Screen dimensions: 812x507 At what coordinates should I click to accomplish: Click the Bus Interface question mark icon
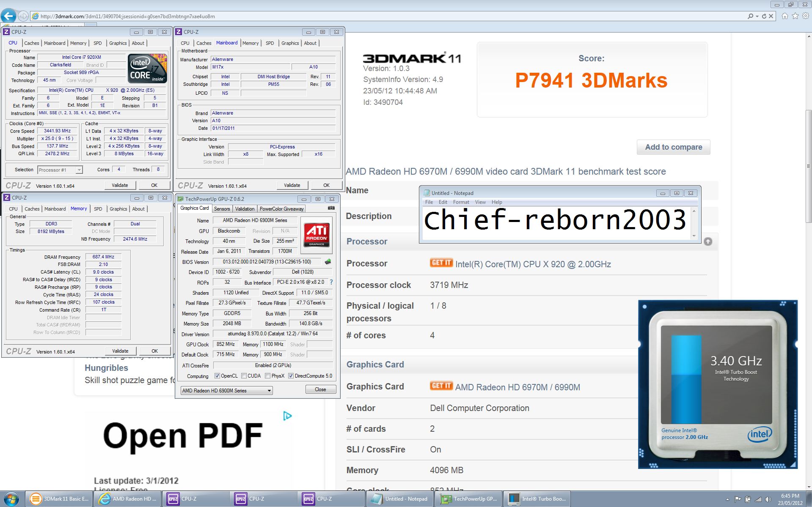pyautogui.click(x=331, y=282)
